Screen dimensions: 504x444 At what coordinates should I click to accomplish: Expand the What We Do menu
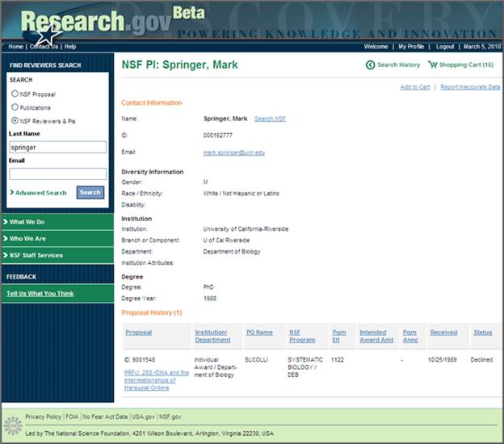point(57,221)
